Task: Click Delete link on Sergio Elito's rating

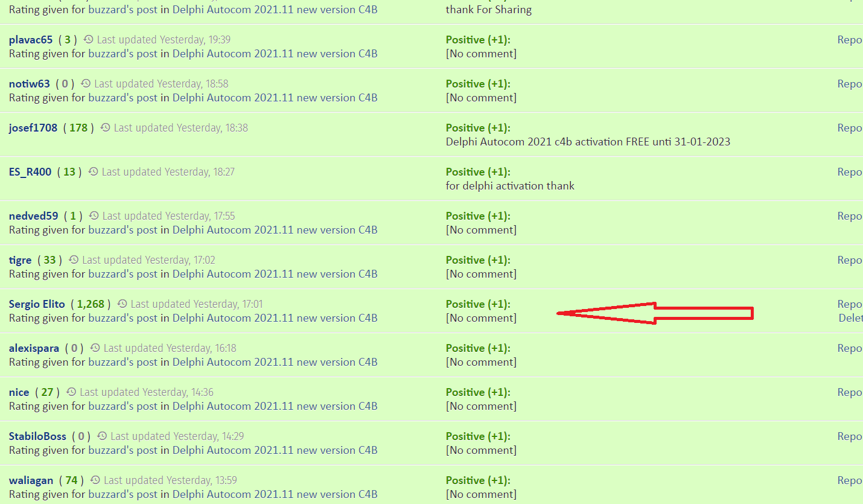Action: [851, 318]
